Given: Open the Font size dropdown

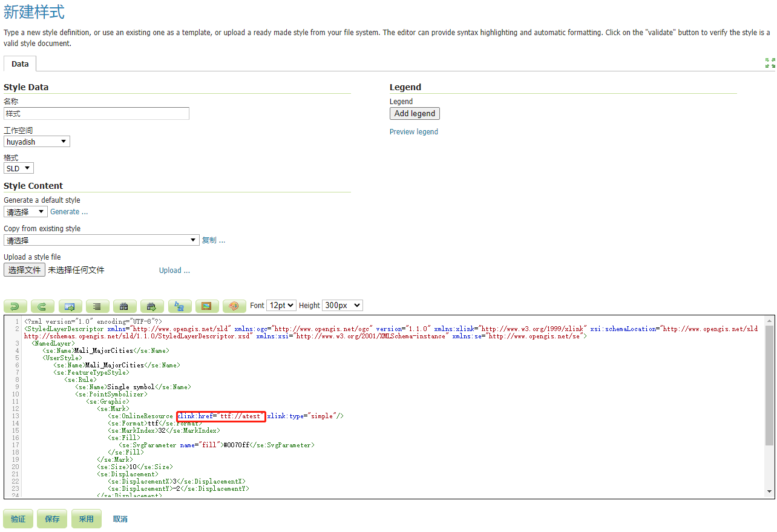Looking at the screenshot, I should click(x=281, y=306).
